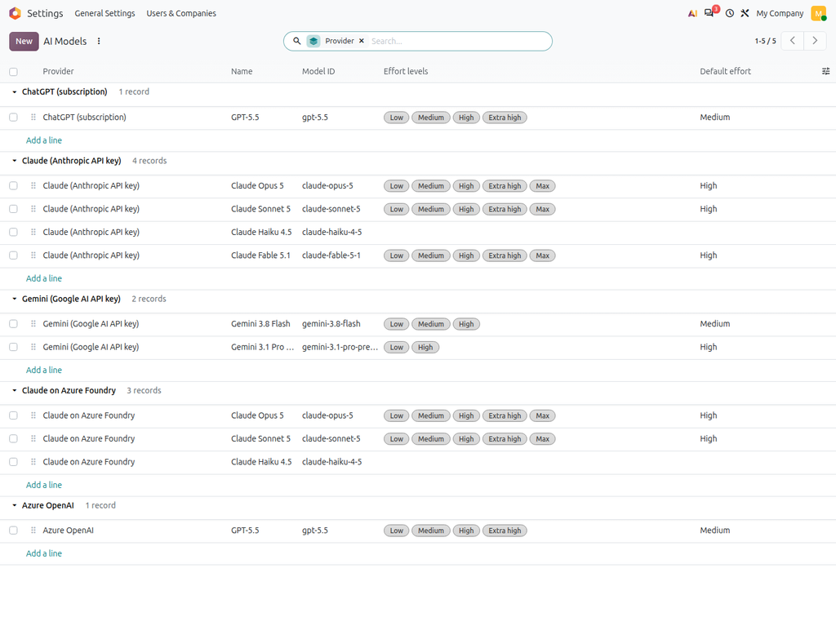Click the magnifier search icon
This screenshot has height=644, width=836.
tap(297, 41)
